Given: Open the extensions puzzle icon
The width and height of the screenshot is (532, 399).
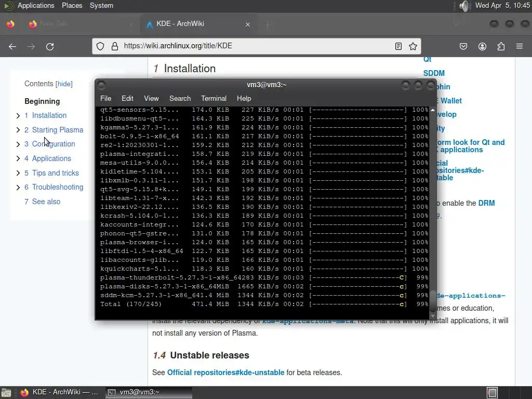Looking at the screenshot, I should 501,46.
